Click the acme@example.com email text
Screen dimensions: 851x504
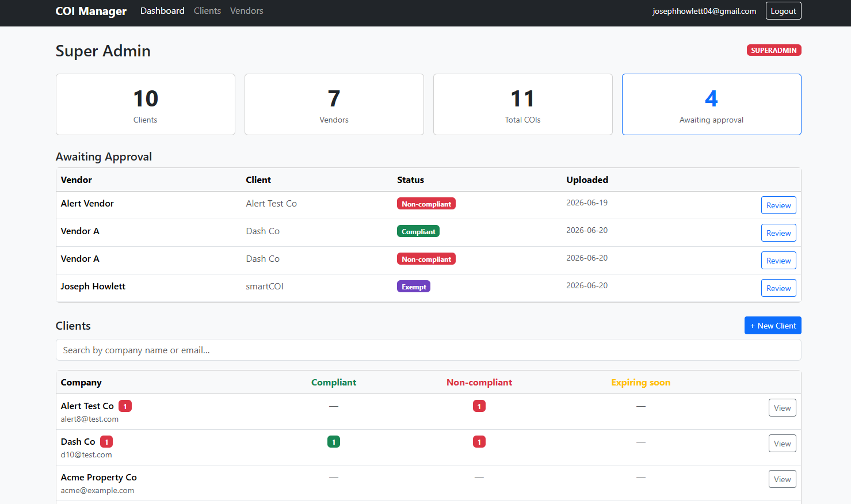pyautogui.click(x=97, y=491)
